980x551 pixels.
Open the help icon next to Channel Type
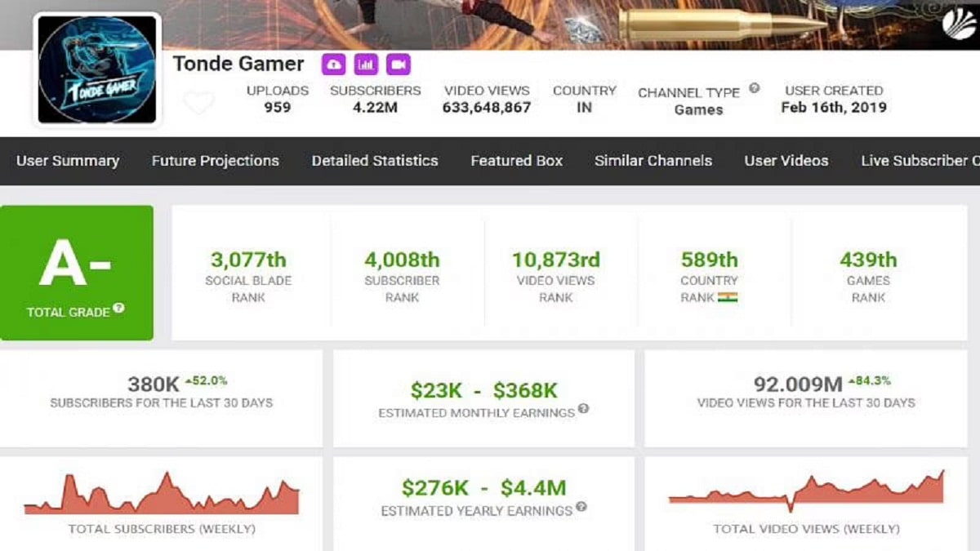(754, 88)
